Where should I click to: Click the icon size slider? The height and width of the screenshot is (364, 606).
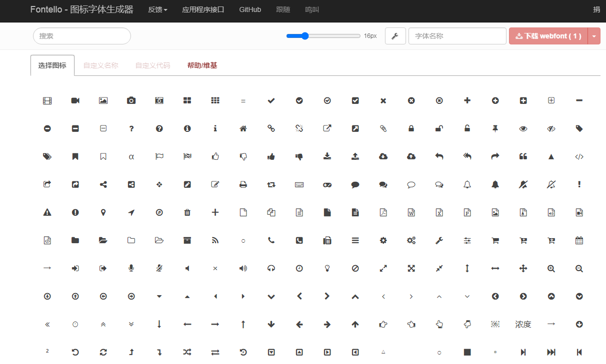tap(323, 36)
